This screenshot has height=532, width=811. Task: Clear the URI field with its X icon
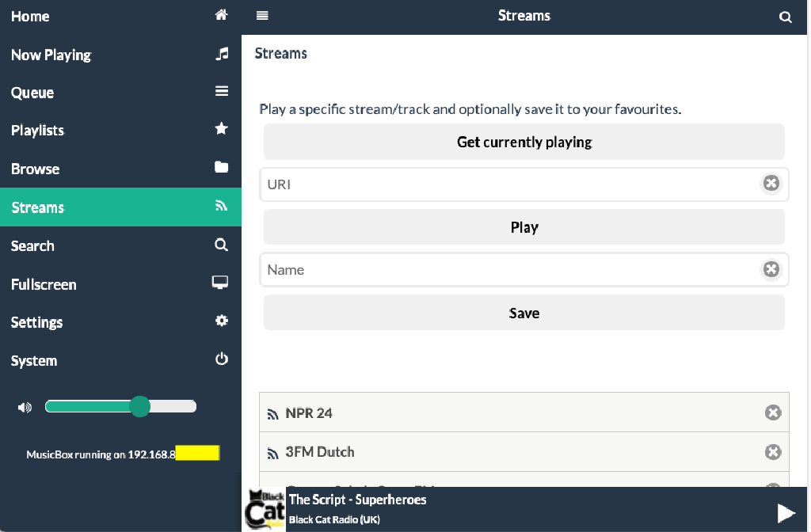click(x=771, y=183)
